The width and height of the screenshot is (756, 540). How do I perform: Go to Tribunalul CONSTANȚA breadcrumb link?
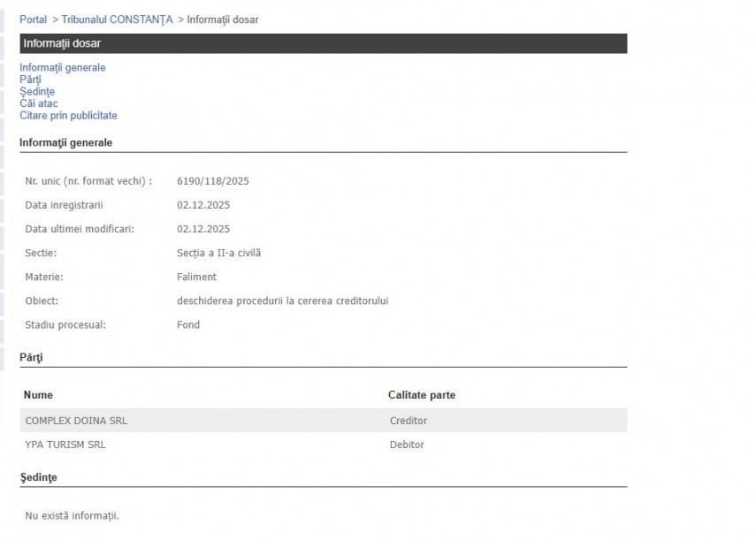tap(117, 19)
